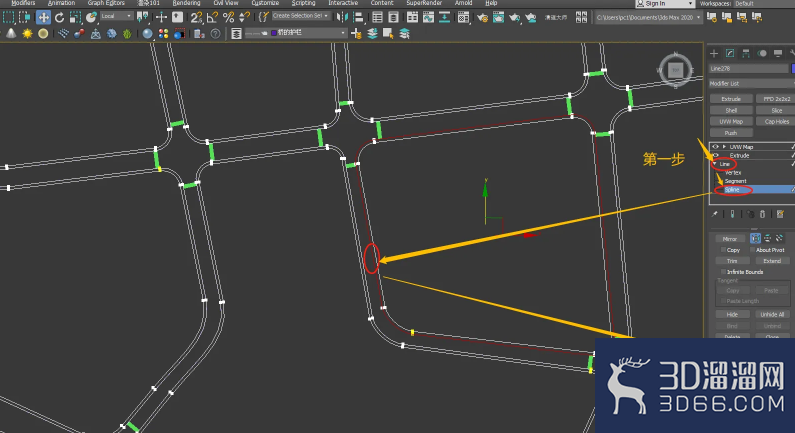Toggle the 2.5D Snaps icon
The width and height of the screenshot is (795, 433).
click(x=196, y=17)
